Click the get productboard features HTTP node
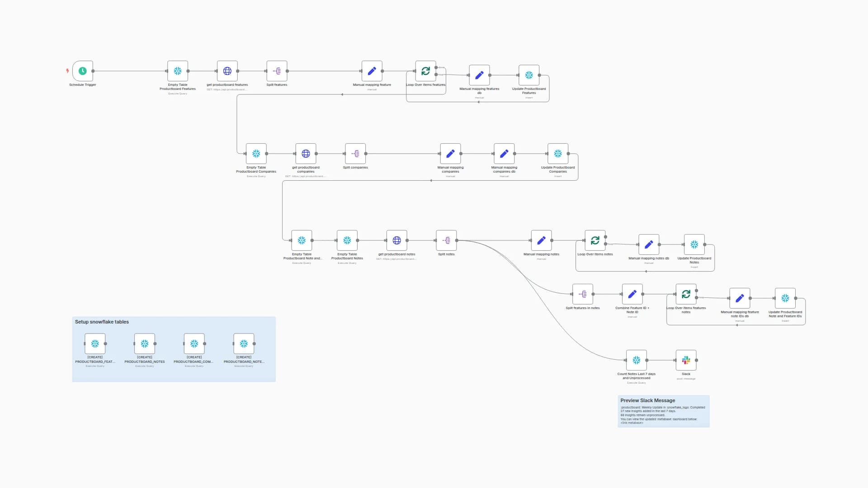Screen dimensions: 868x488 [227, 71]
